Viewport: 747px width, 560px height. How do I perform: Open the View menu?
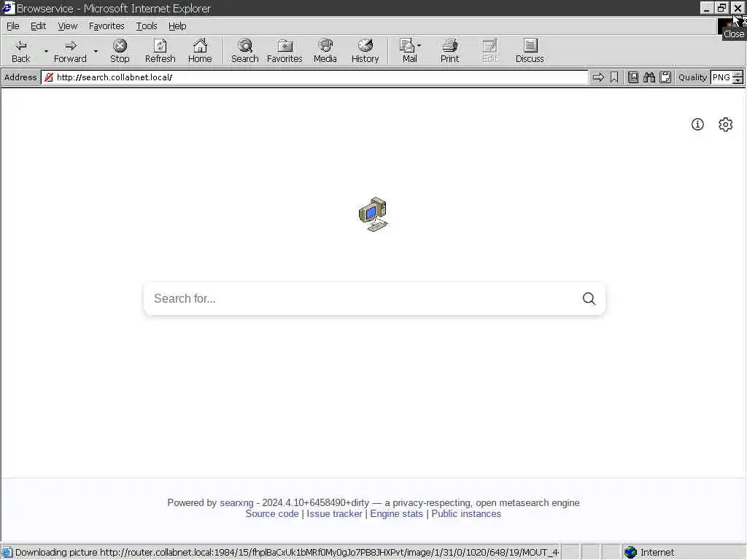click(68, 26)
